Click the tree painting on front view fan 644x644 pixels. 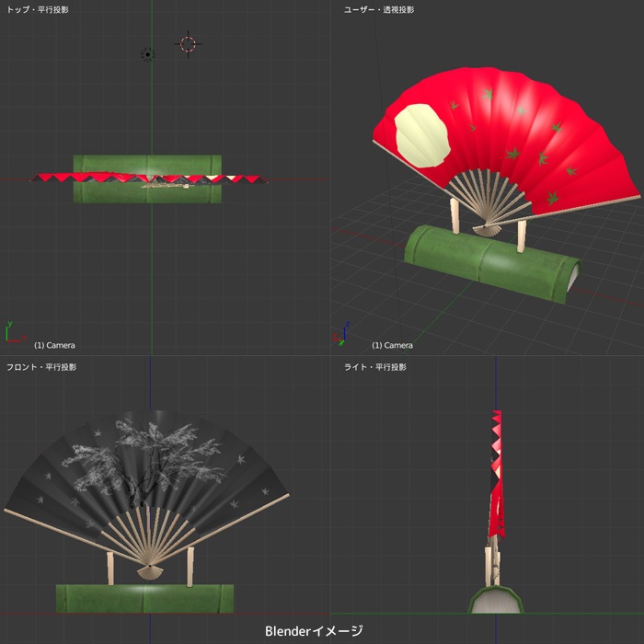coord(144,462)
